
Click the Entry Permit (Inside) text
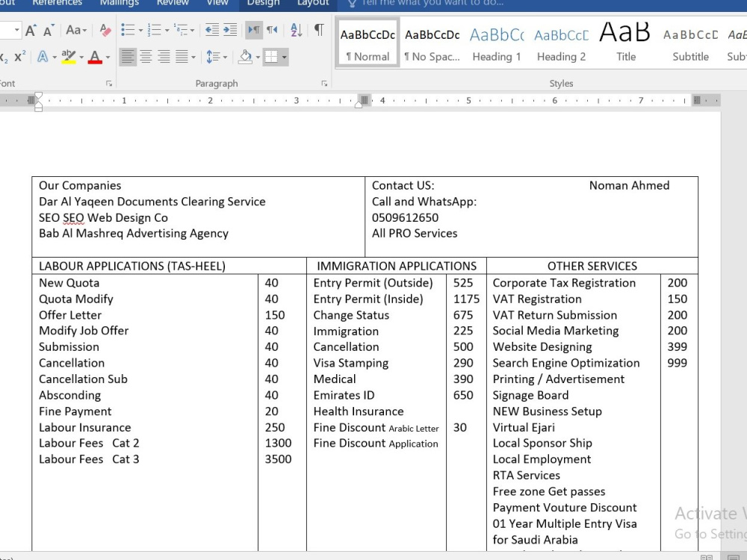[368, 299]
